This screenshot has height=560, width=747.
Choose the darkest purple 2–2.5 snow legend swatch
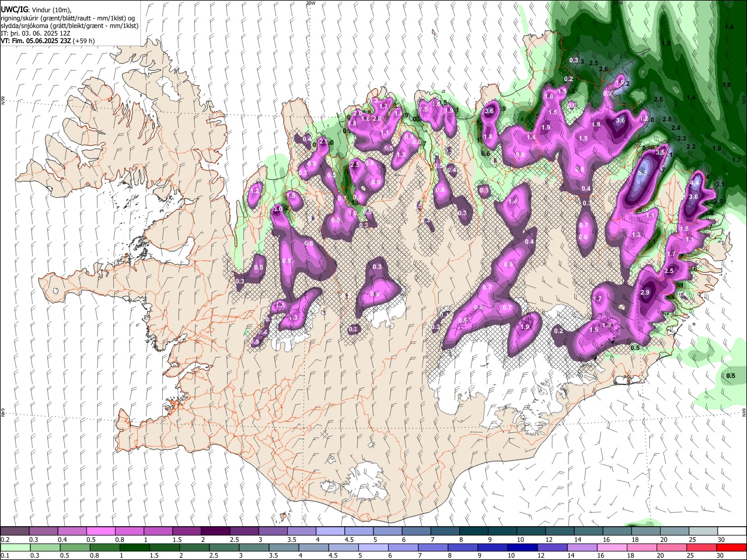(215, 531)
